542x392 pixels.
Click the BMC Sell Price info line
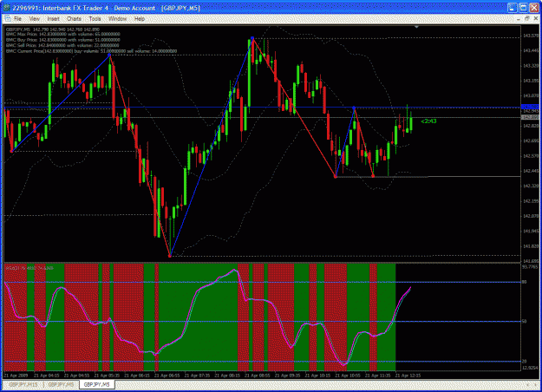click(62, 45)
